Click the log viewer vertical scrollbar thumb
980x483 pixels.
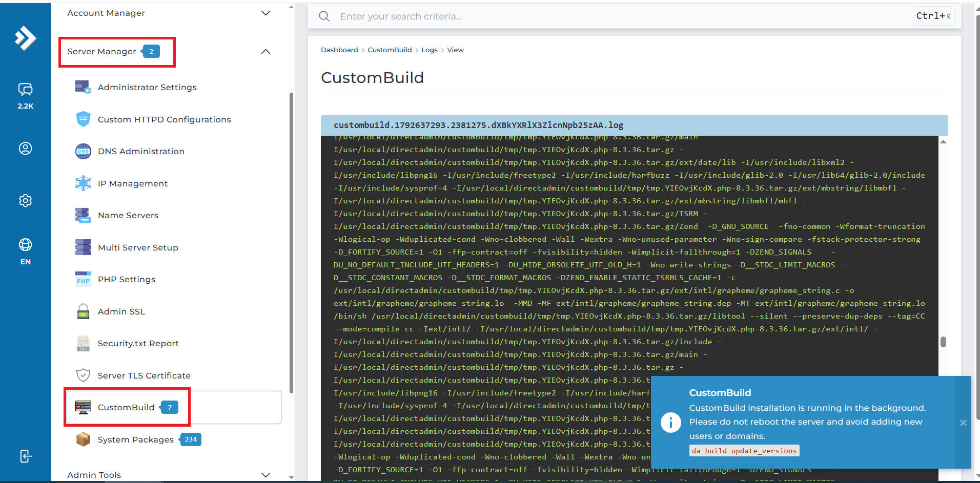[943, 342]
